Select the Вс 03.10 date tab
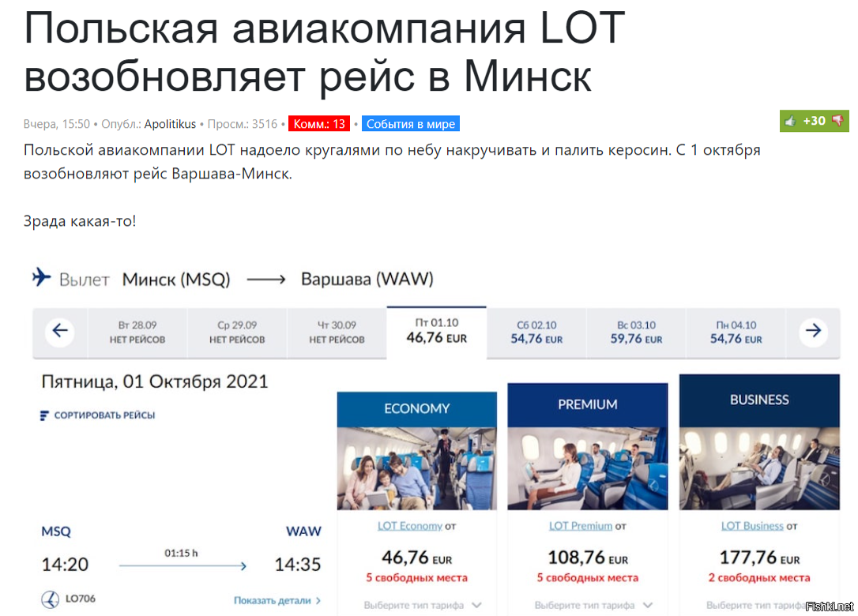The width and height of the screenshot is (858, 616). 636,332
